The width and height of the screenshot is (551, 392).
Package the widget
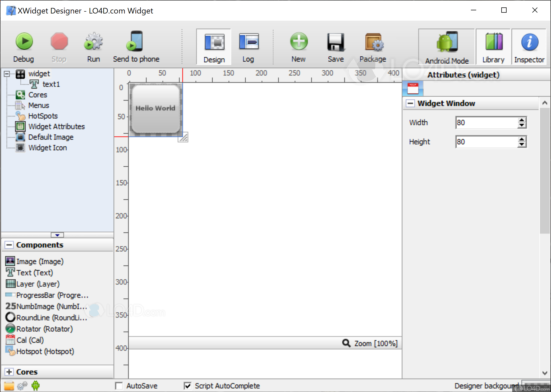373,46
